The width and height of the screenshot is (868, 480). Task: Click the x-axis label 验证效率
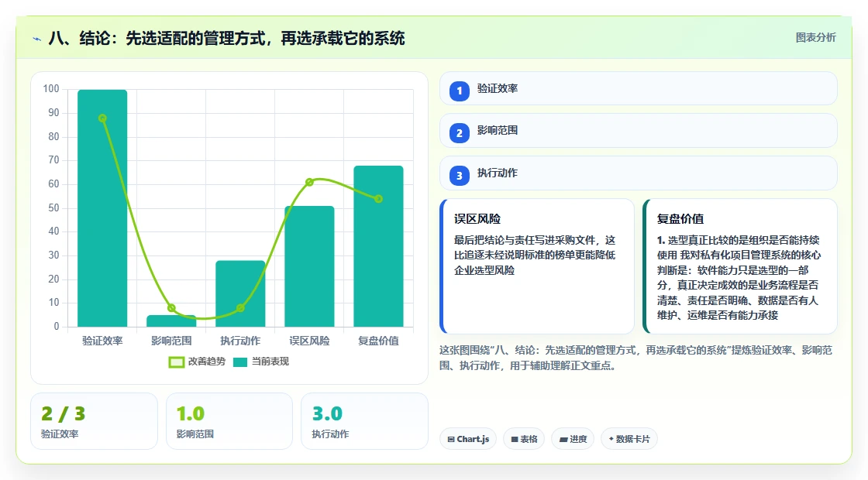point(102,341)
